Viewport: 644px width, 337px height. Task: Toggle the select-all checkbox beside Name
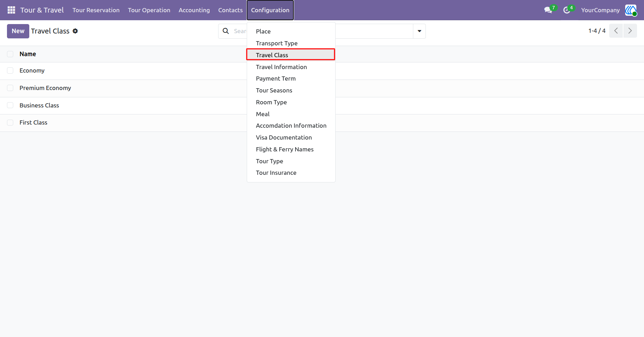pos(10,54)
